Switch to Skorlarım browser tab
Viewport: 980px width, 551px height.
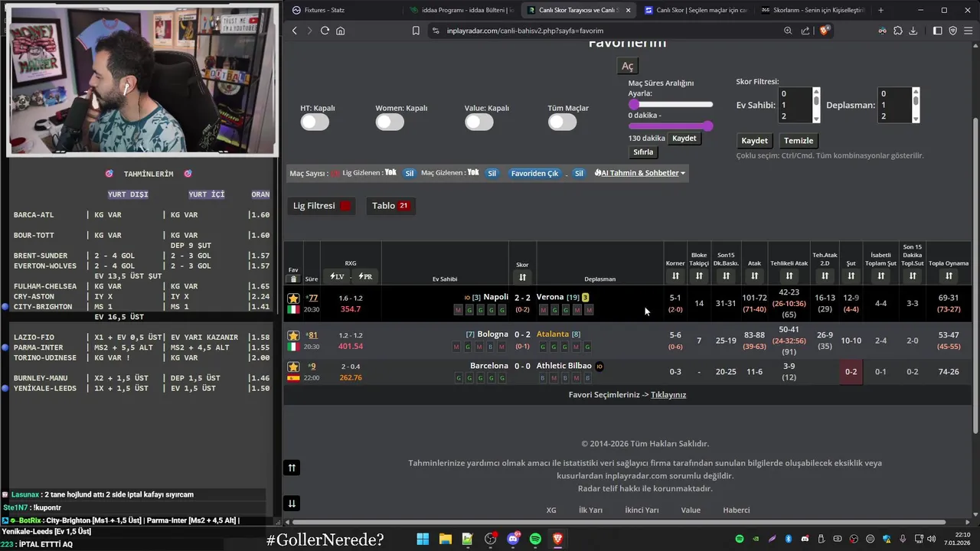(812, 10)
